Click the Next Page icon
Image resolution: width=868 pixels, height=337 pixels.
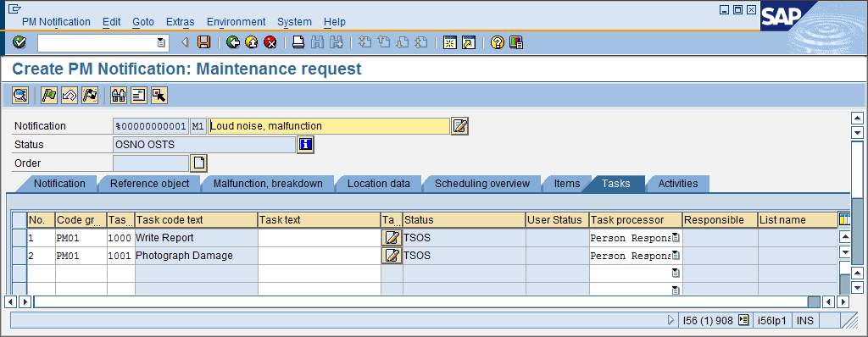pos(403,42)
